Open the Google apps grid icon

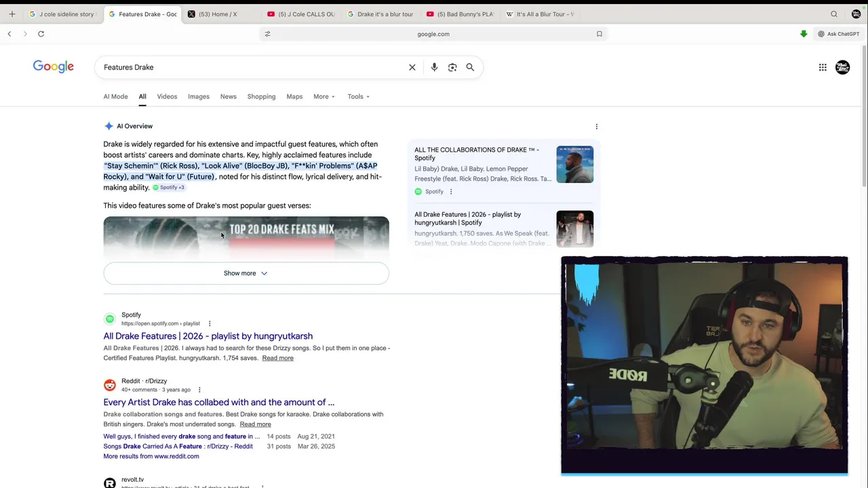[823, 67]
